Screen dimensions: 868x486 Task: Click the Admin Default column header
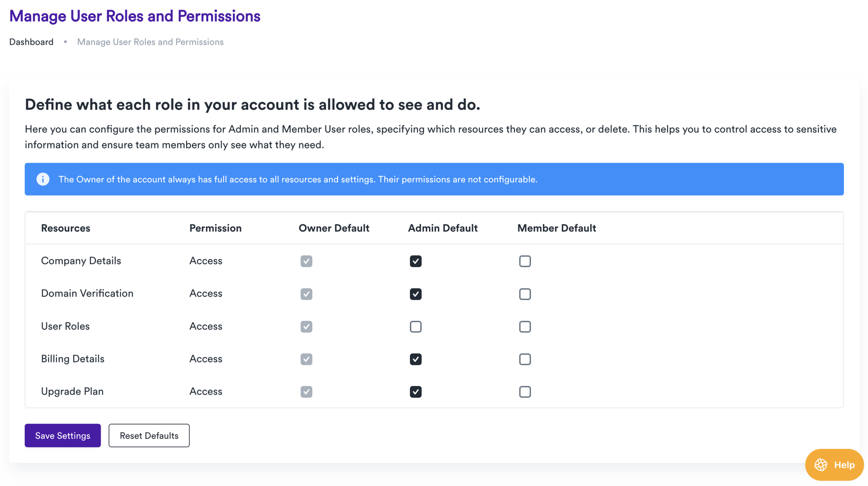(443, 228)
